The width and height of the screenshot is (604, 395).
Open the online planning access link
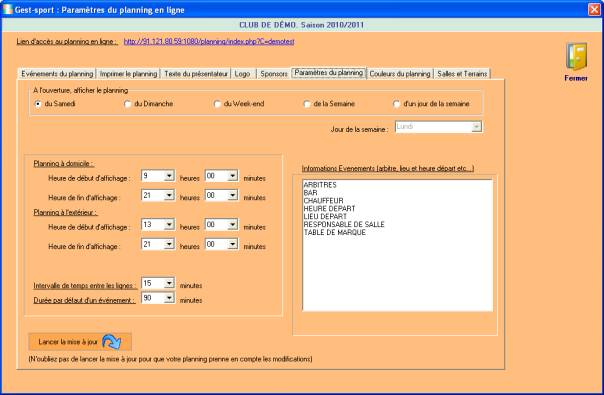coord(209,42)
